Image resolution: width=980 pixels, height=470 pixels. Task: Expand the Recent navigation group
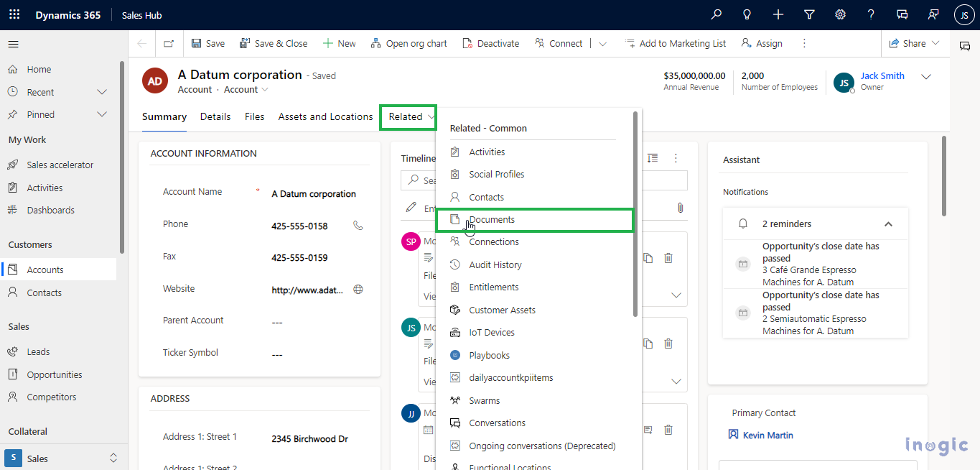pyautogui.click(x=102, y=92)
